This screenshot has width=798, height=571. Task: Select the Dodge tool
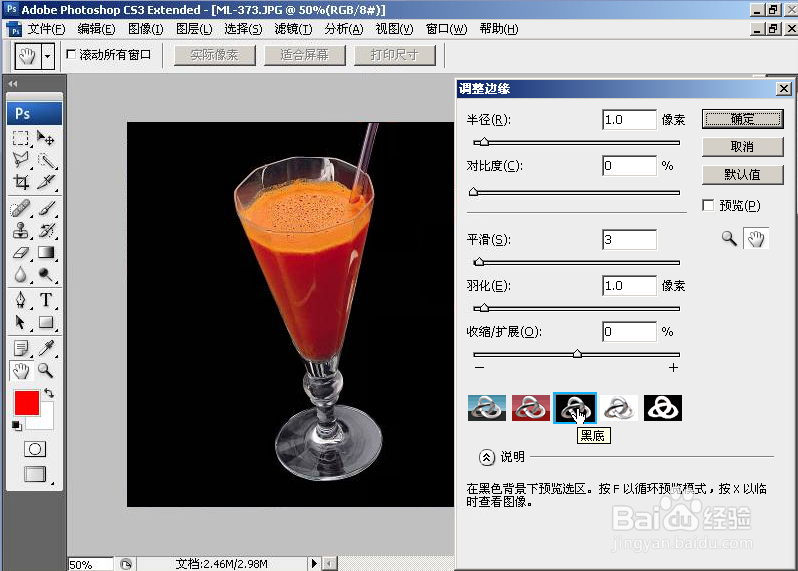click(46, 275)
